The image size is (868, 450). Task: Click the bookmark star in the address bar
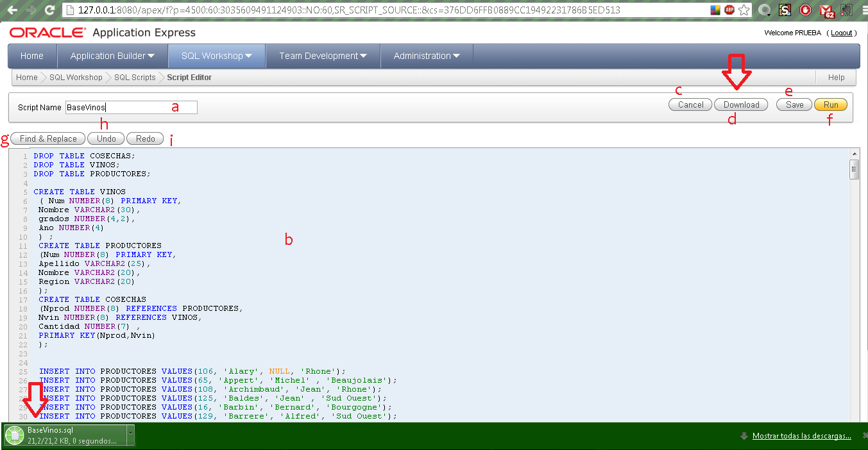pyautogui.click(x=744, y=10)
